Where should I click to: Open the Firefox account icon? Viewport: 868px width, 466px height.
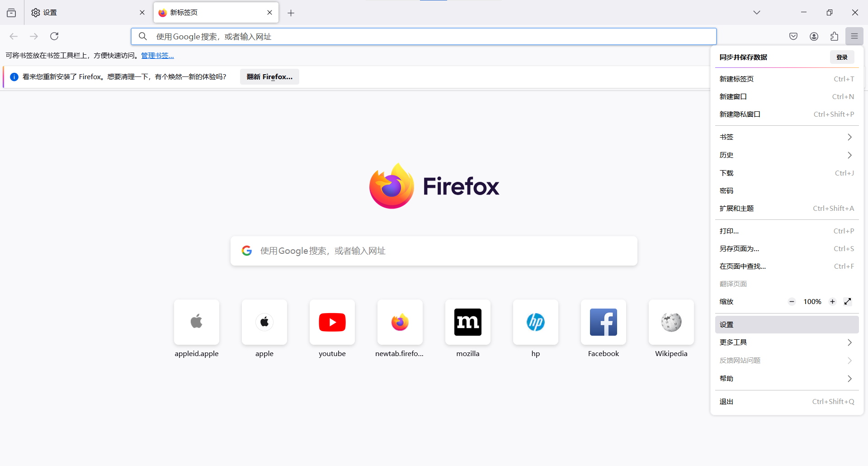click(814, 36)
